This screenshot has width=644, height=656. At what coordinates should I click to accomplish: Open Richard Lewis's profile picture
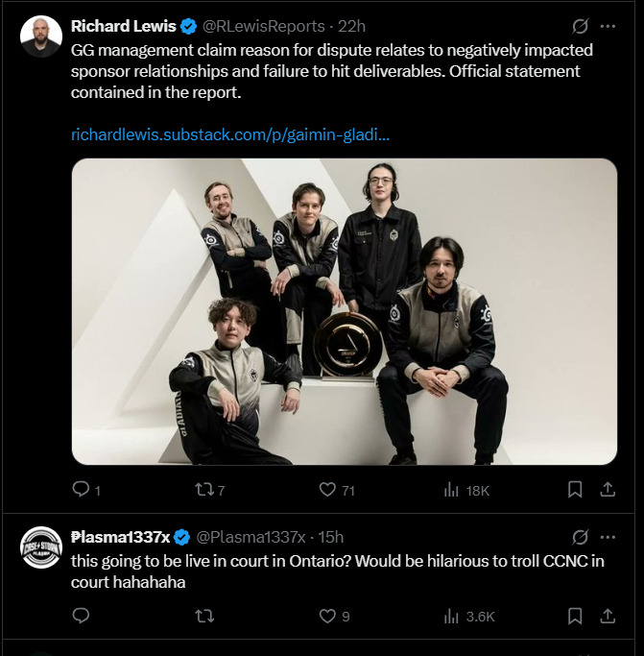[x=41, y=37]
